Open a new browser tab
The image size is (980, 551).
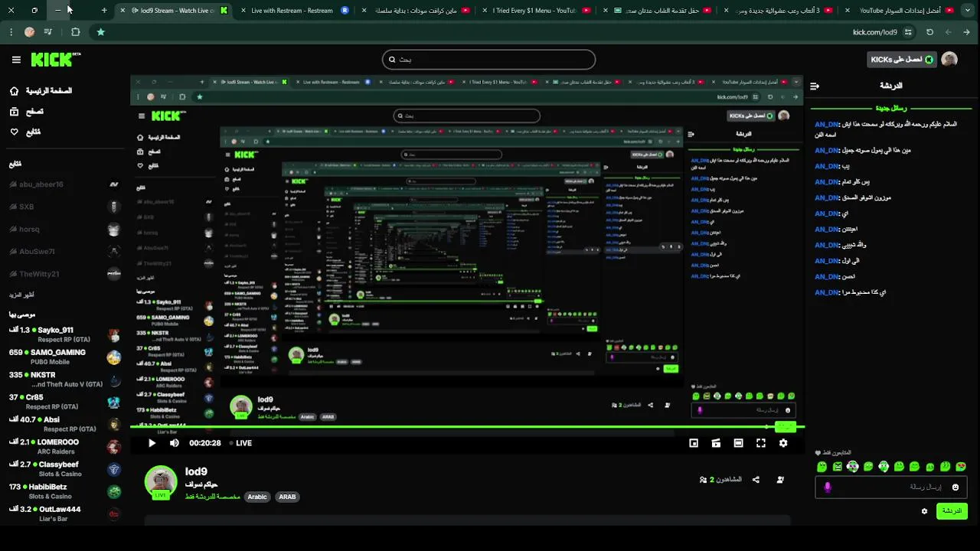(x=104, y=11)
